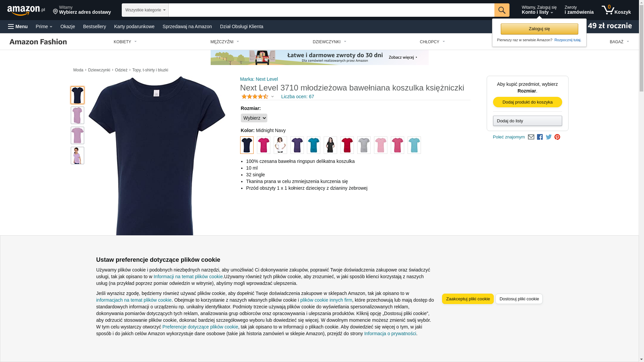644x362 pixels.
Task: Accept cookies with Zaakceptuj pliki cookie
Action: click(468, 299)
